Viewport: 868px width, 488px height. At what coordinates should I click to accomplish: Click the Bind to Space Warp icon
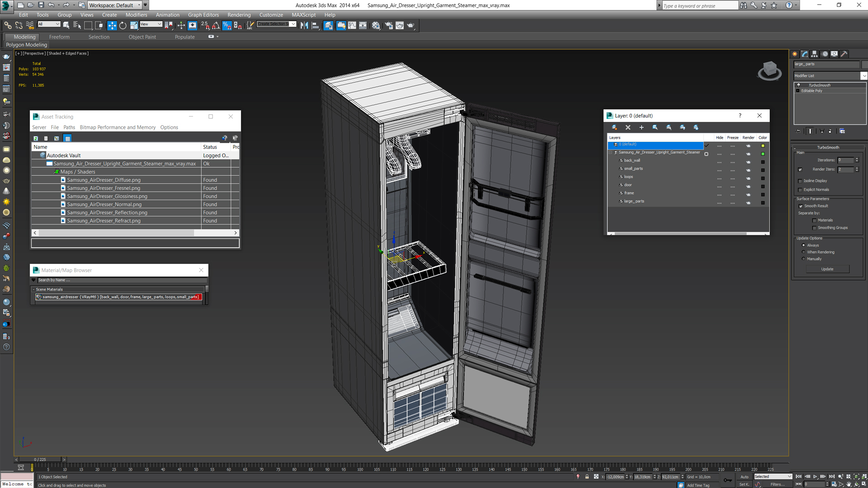[30, 26]
